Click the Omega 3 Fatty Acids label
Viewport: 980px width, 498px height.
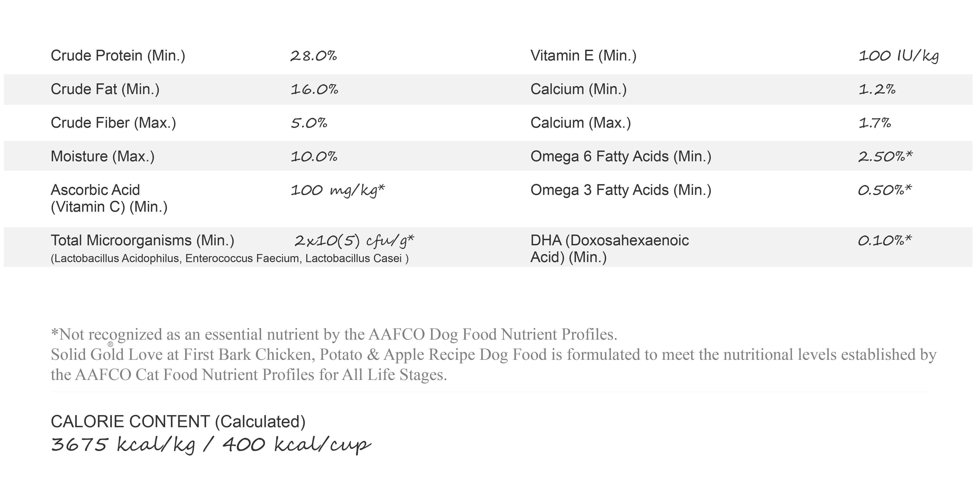pos(621,190)
